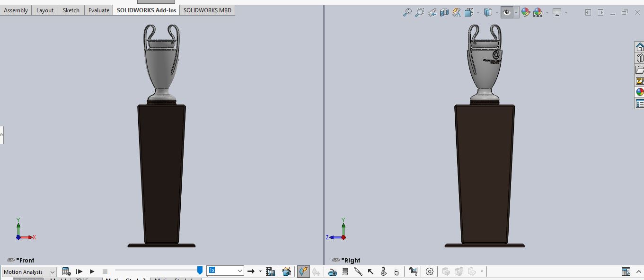Click the left panel flyout handle

(1, 135)
